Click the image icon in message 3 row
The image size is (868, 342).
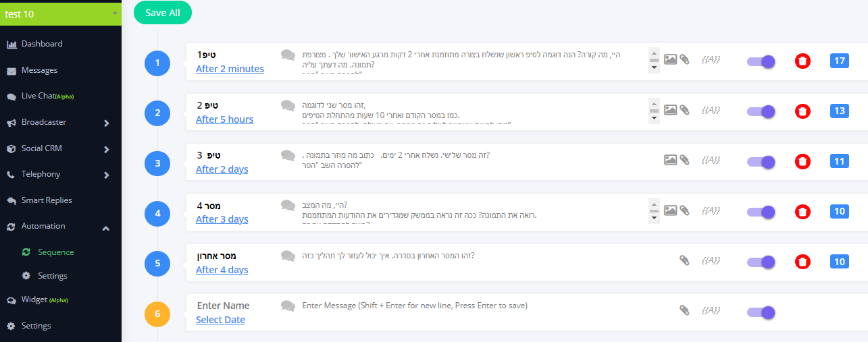pyautogui.click(x=670, y=160)
